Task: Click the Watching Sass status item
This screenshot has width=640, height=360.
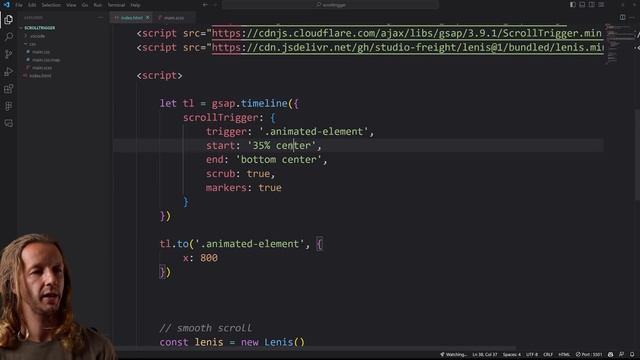Action: pyautogui.click(x=453, y=354)
